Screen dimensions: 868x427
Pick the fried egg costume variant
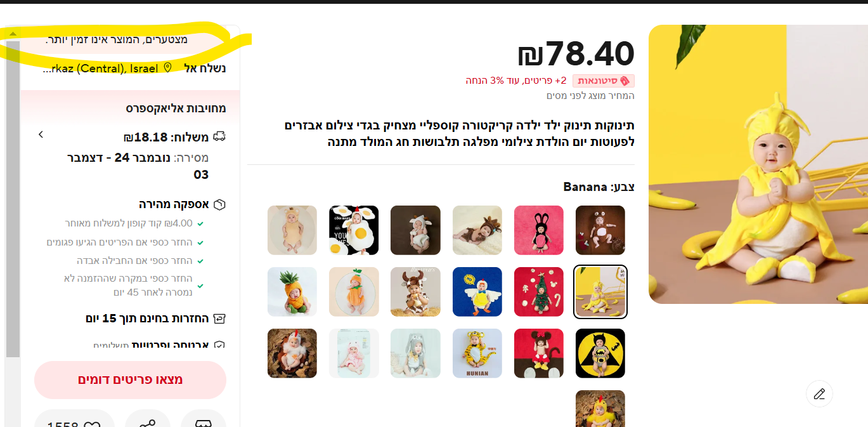[354, 230]
